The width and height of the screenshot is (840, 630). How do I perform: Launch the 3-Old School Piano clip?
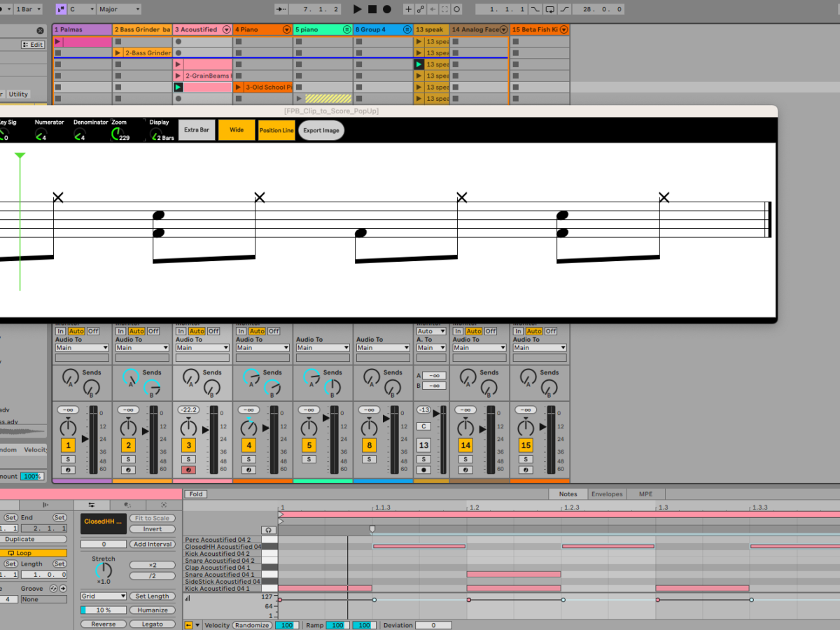coord(239,87)
